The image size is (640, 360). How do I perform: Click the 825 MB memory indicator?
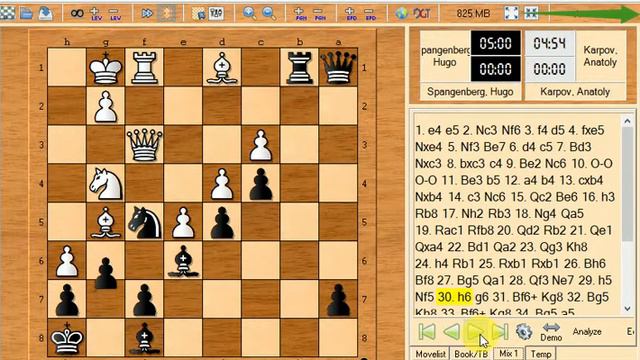tap(473, 13)
